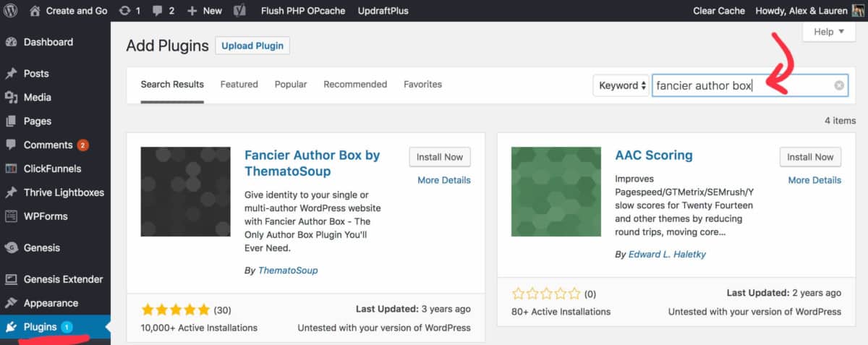Click the "4 items" results count
Image resolution: width=868 pixels, height=345 pixels.
point(840,121)
